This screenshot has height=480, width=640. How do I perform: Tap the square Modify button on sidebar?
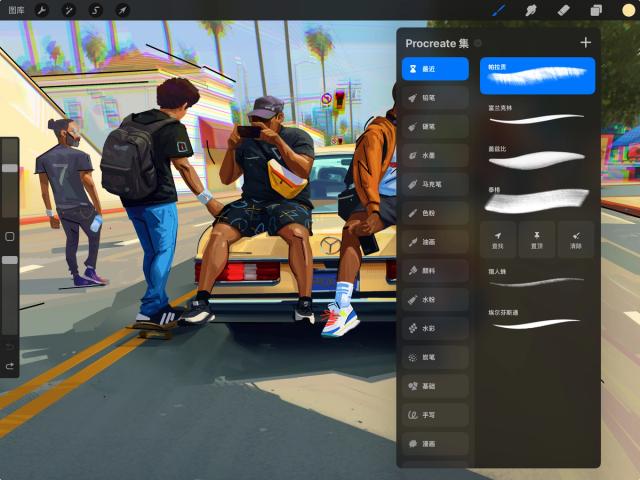[10, 237]
